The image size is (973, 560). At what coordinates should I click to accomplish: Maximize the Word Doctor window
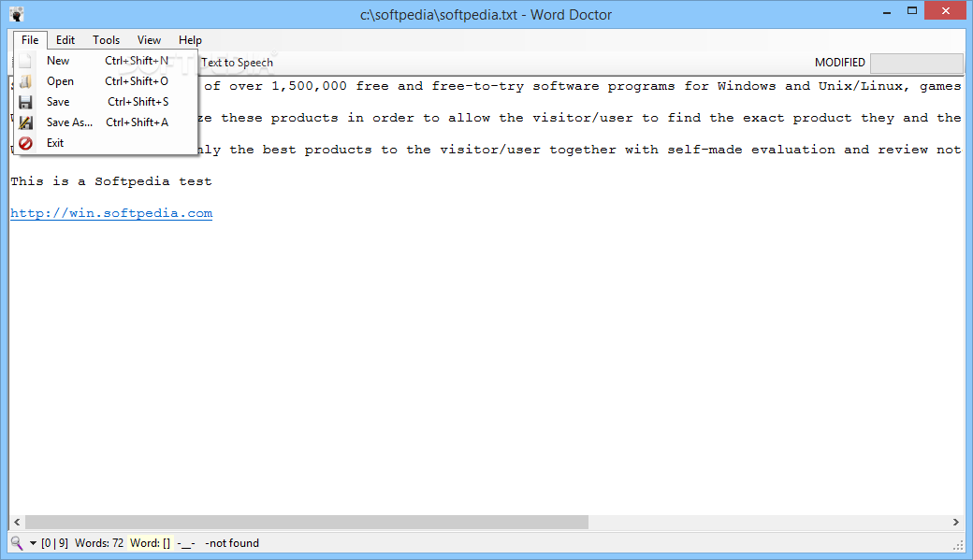(911, 11)
